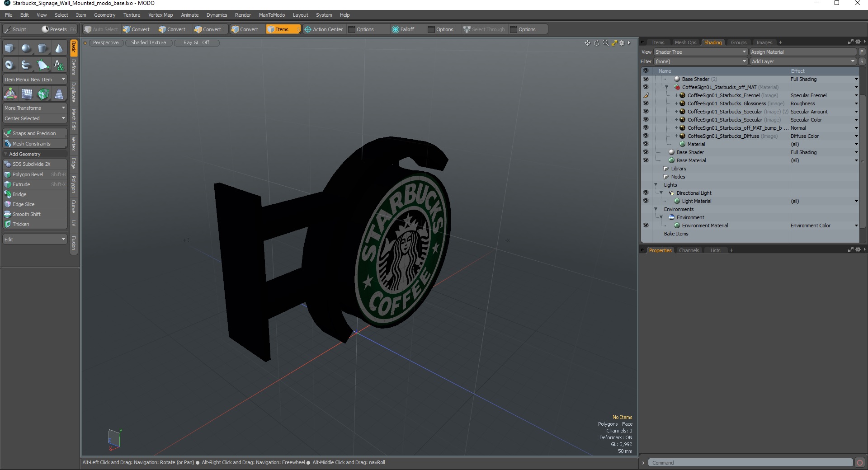Image resolution: width=868 pixels, height=470 pixels.
Task: Click viewport rotate icon
Action: tap(596, 43)
